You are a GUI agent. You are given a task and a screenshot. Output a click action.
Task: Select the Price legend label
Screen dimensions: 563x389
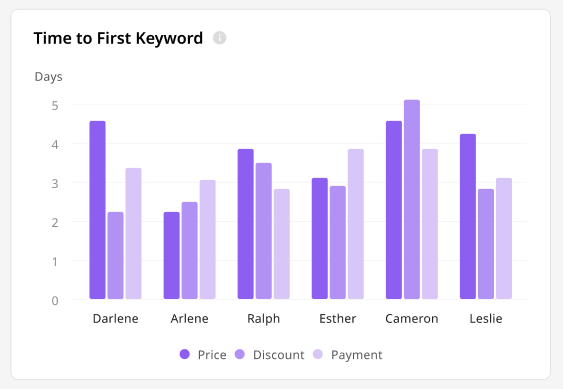tap(212, 355)
